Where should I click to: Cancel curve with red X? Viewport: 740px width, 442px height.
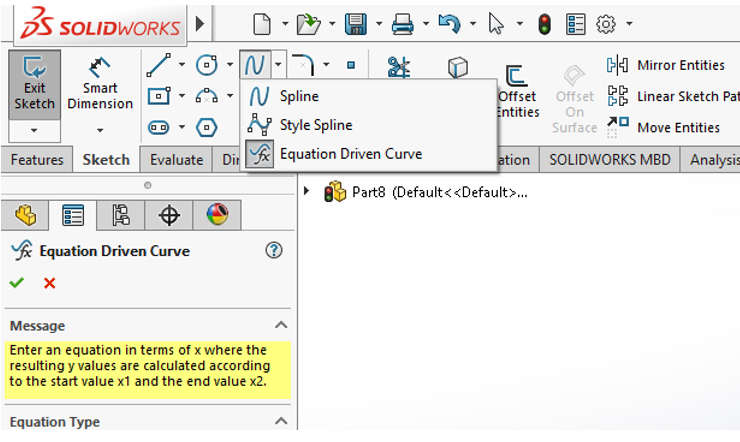[x=50, y=283]
